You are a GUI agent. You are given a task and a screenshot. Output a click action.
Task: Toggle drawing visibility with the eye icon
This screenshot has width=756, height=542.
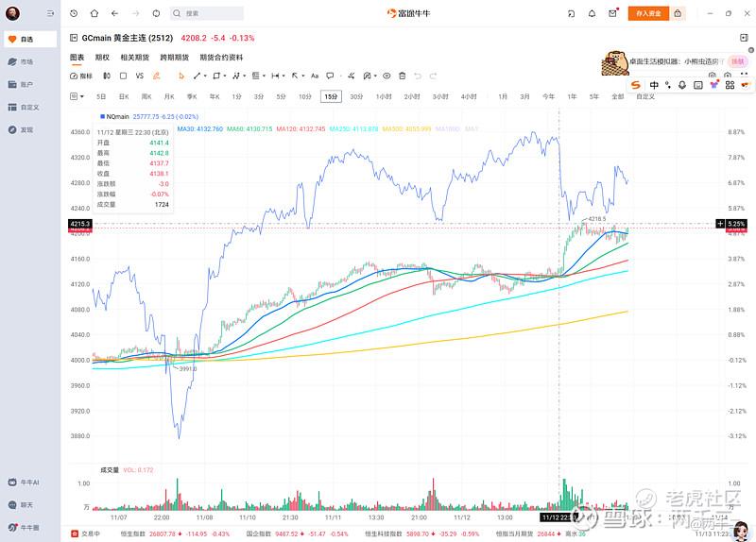[387, 76]
